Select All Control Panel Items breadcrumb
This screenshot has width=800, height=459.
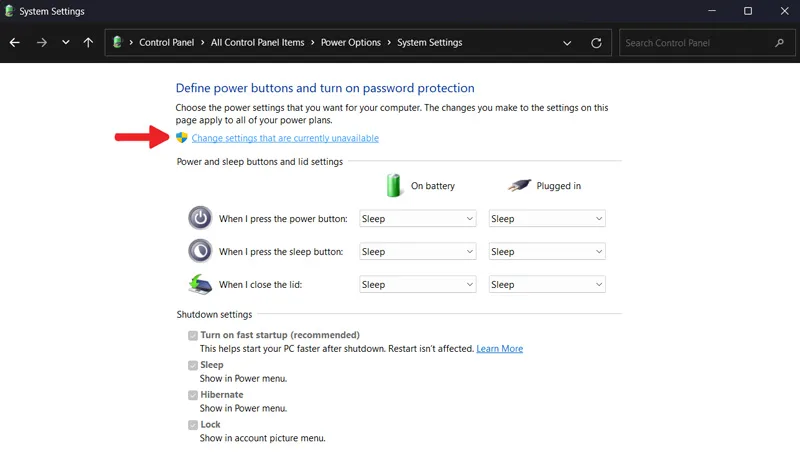[257, 42]
